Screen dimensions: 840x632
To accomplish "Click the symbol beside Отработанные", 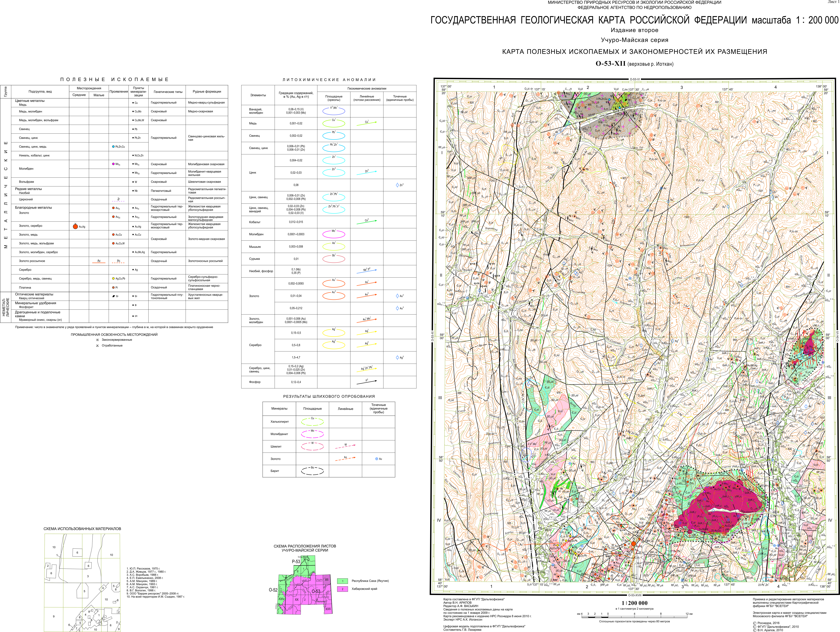I will pos(98,346).
